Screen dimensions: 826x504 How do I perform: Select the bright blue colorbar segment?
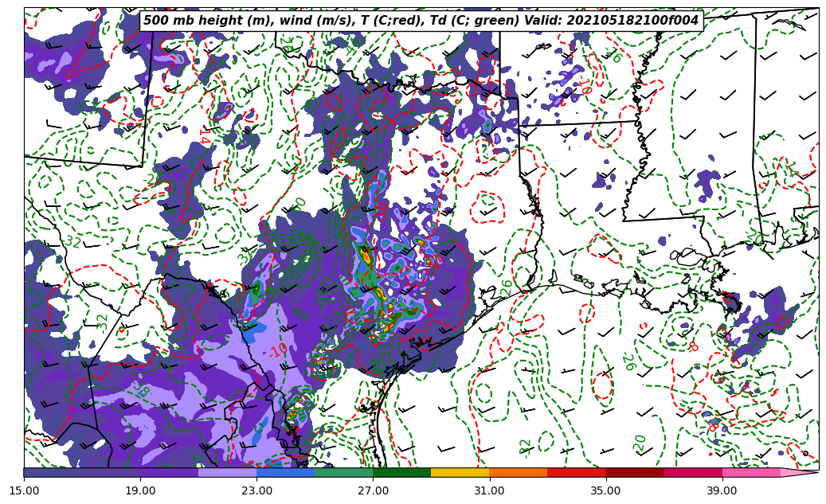coord(285,472)
